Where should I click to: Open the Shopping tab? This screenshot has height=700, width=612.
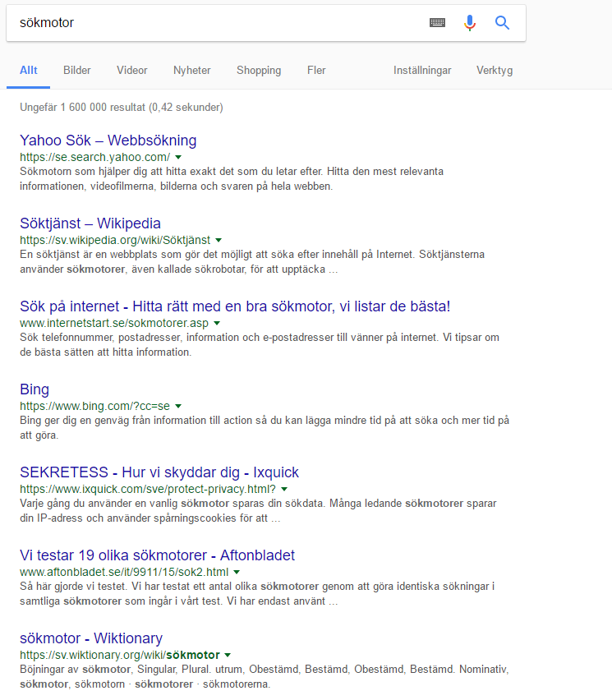tap(259, 70)
